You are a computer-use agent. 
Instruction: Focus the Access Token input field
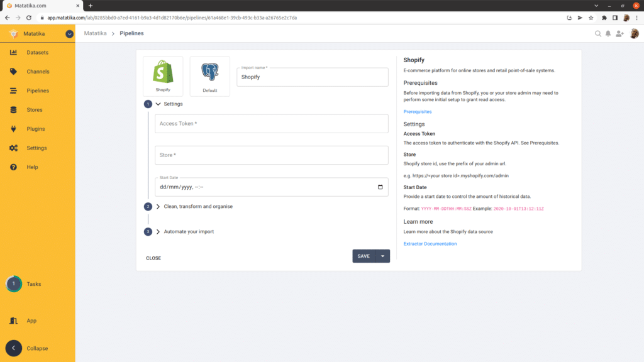pos(271,124)
